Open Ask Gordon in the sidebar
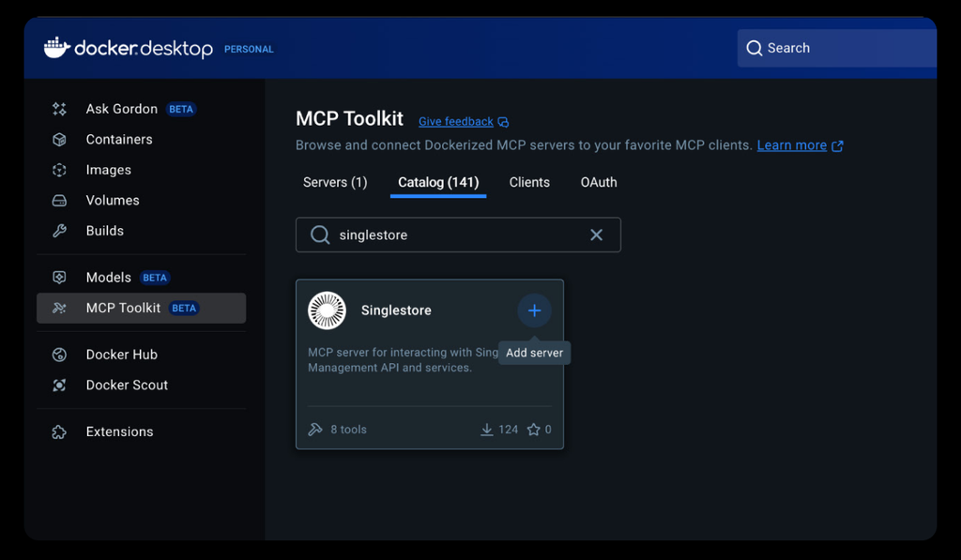 point(142,109)
